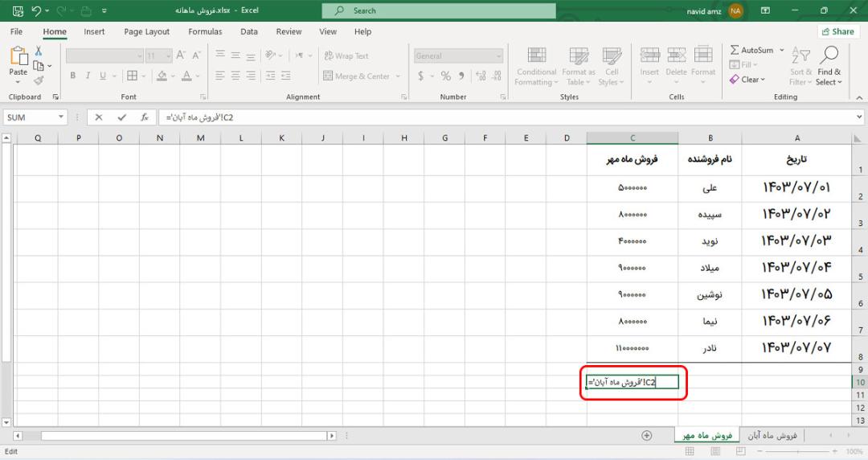Open the File menu
Image resolution: width=868 pixels, height=460 pixels.
click(x=17, y=31)
